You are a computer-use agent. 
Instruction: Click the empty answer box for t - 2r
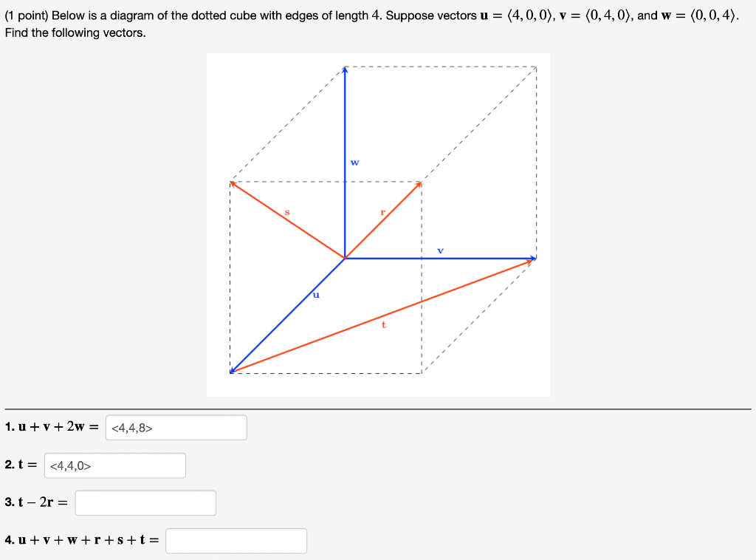click(145, 502)
